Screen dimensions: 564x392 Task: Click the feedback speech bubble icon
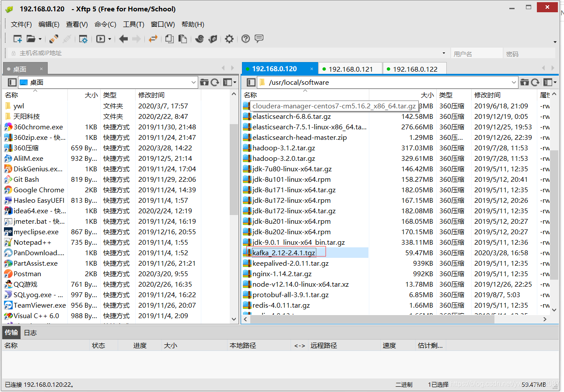(x=259, y=39)
